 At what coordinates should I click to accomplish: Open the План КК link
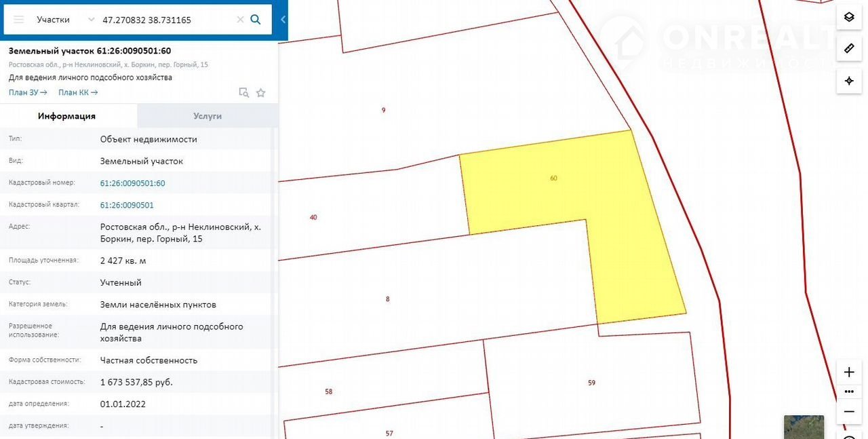[x=78, y=93]
